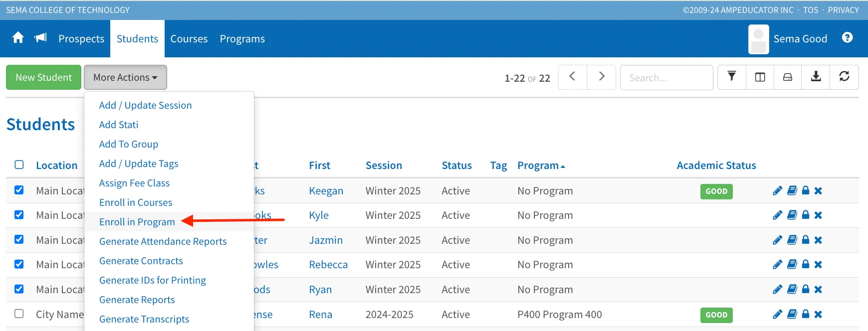Screen dimensions: 868x331
Task: Click the New Student button
Action: coord(43,77)
